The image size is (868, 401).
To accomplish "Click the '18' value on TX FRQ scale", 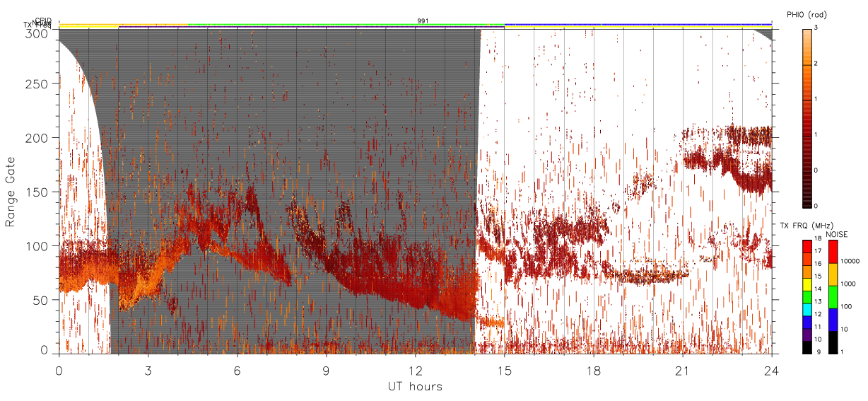I will tap(819, 239).
